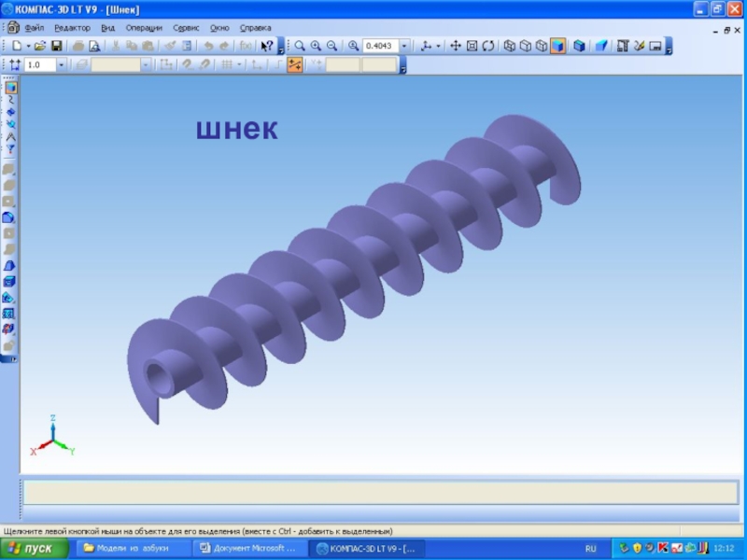Open the view toolbar options chevron
The height and width of the screenshot is (560, 747).
click(x=669, y=46)
